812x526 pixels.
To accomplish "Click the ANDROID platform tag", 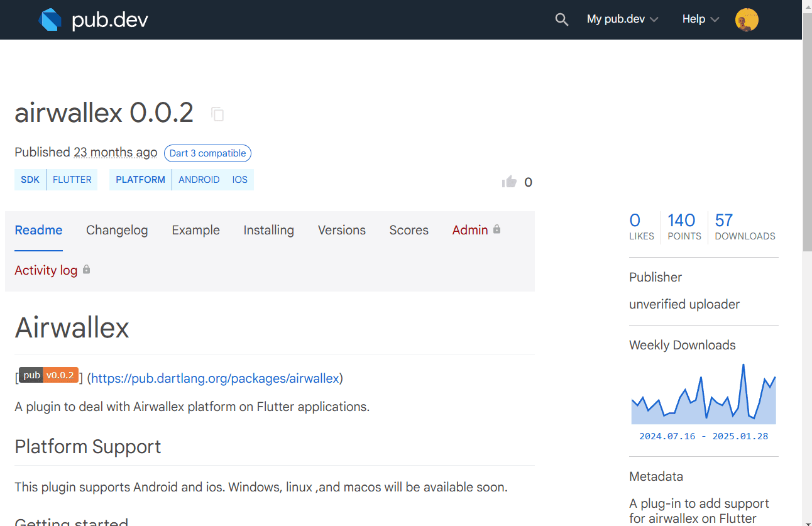I will [199, 180].
